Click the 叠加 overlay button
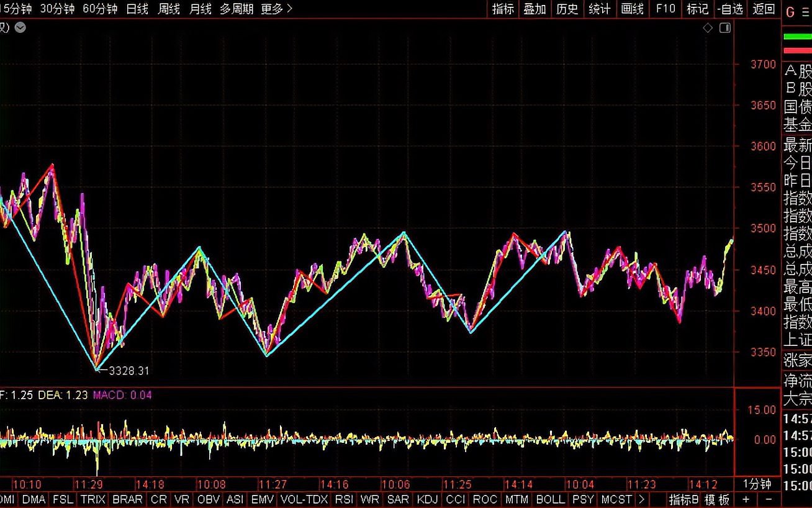This screenshot has height=508, width=812. 535,9
